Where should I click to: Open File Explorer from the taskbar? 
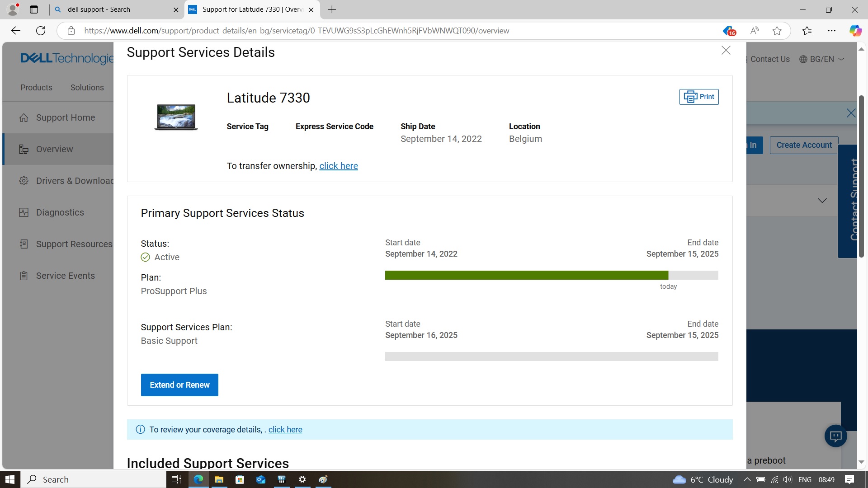pyautogui.click(x=219, y=479)
